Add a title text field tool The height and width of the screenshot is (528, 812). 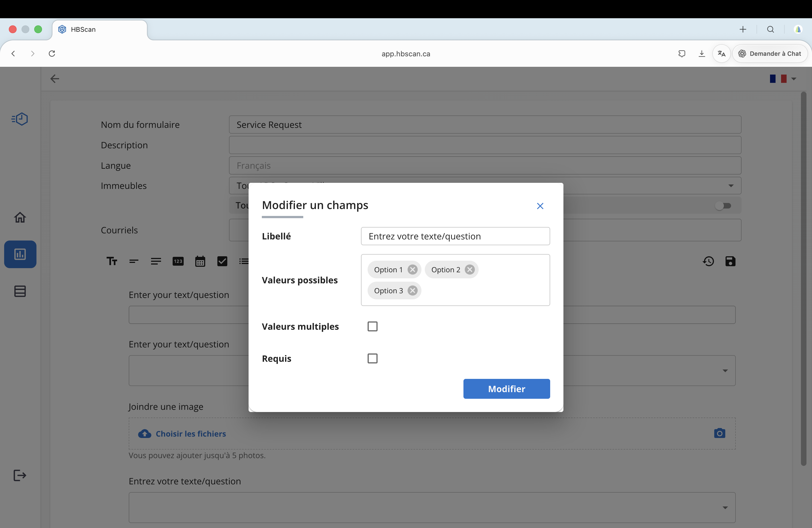(x=112, y=261)
